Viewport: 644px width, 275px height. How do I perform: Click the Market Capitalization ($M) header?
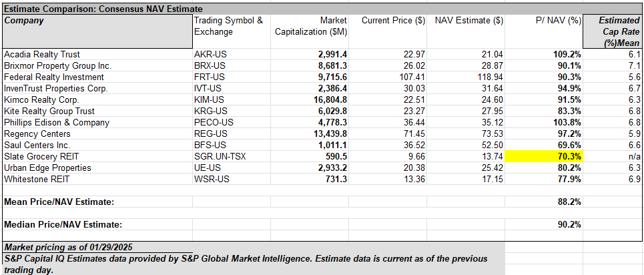310,25
